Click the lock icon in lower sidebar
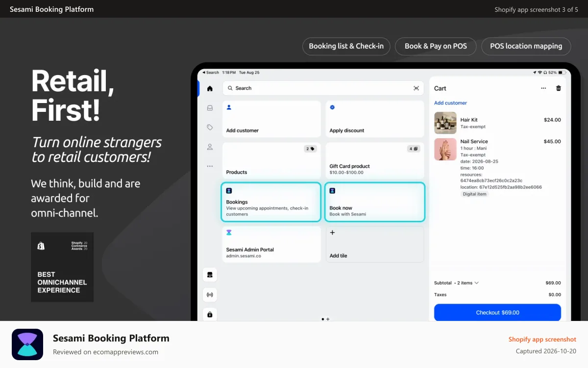 (210, 315)
